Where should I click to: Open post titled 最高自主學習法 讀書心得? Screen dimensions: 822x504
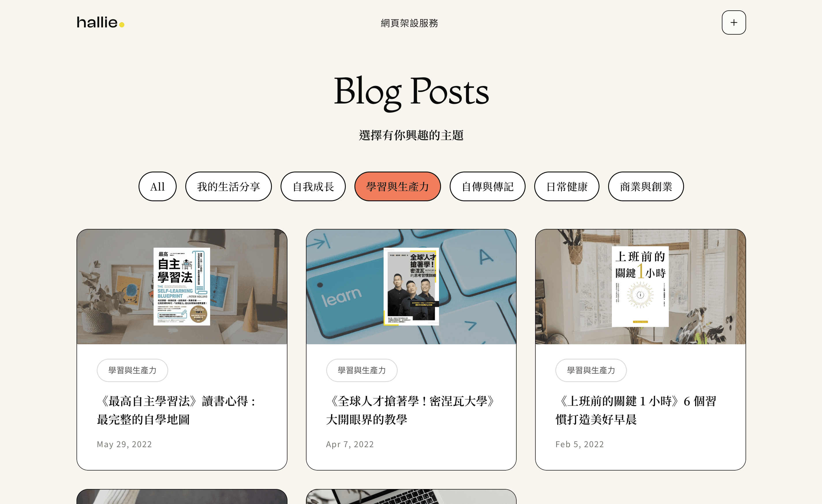[x=177, y=410]
